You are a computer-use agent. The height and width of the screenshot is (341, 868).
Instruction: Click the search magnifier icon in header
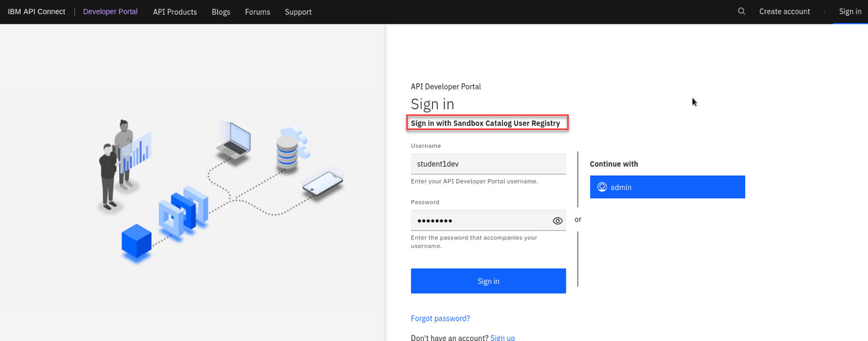pos(741,12)
